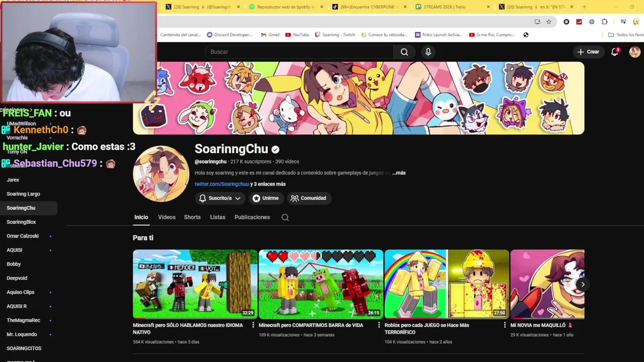Play Minecraft BARRA de VIDA thumbnail
This screenshot has width=644, height=362.
tap(321, 284)
